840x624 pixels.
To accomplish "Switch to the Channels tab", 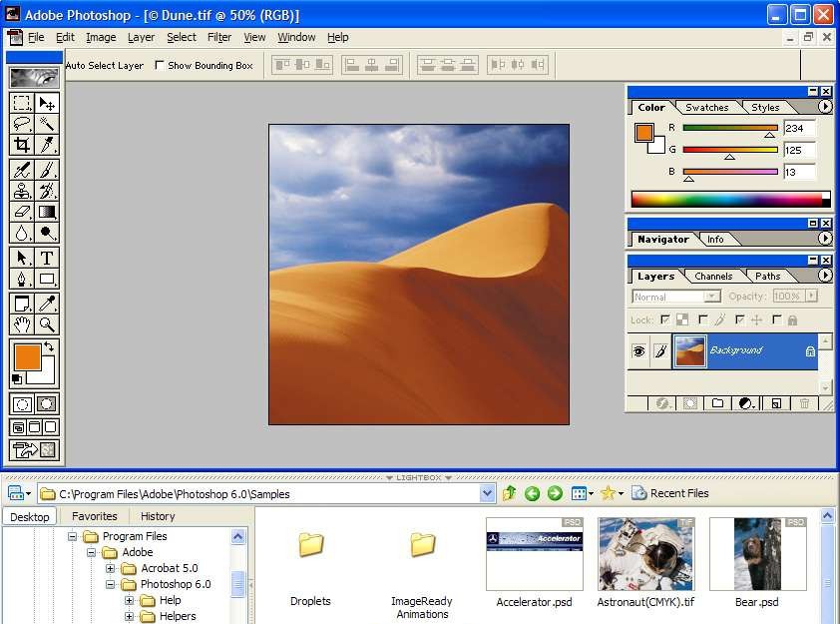I will 712,277.
